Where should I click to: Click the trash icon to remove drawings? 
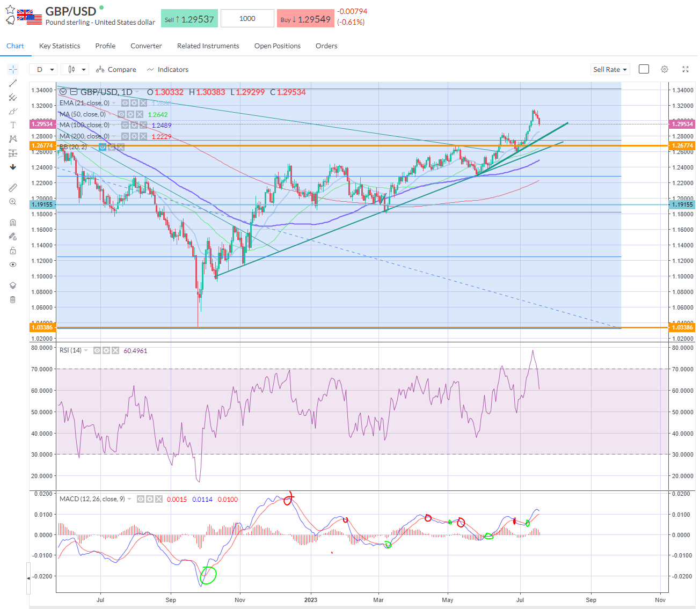(13, 299)
